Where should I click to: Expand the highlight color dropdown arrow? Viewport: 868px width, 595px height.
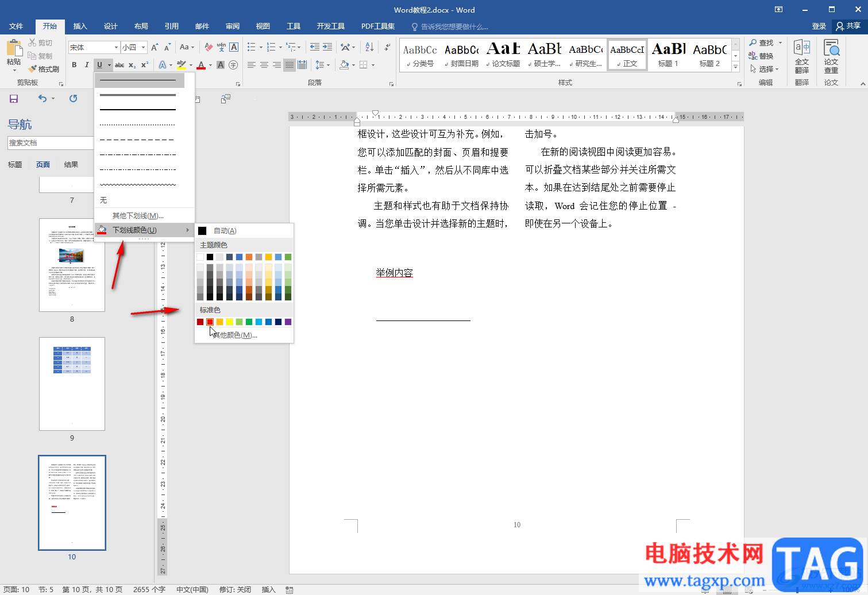click(190, 65)
